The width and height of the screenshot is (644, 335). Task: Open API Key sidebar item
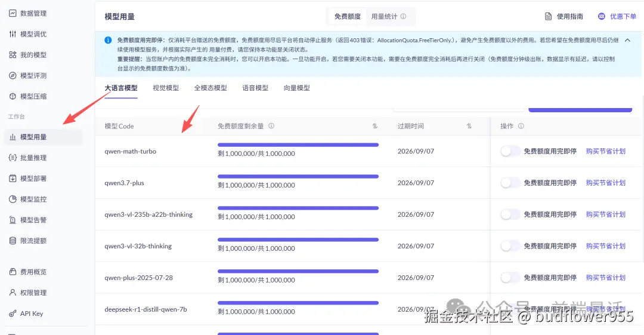(26, 314)
